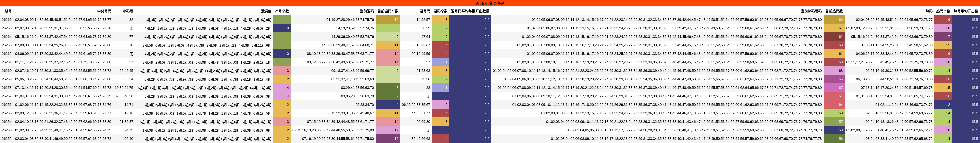Click cold code 19,30,64,75 in row 26258
The image size is (980, 143).
[x=124, y=88]
